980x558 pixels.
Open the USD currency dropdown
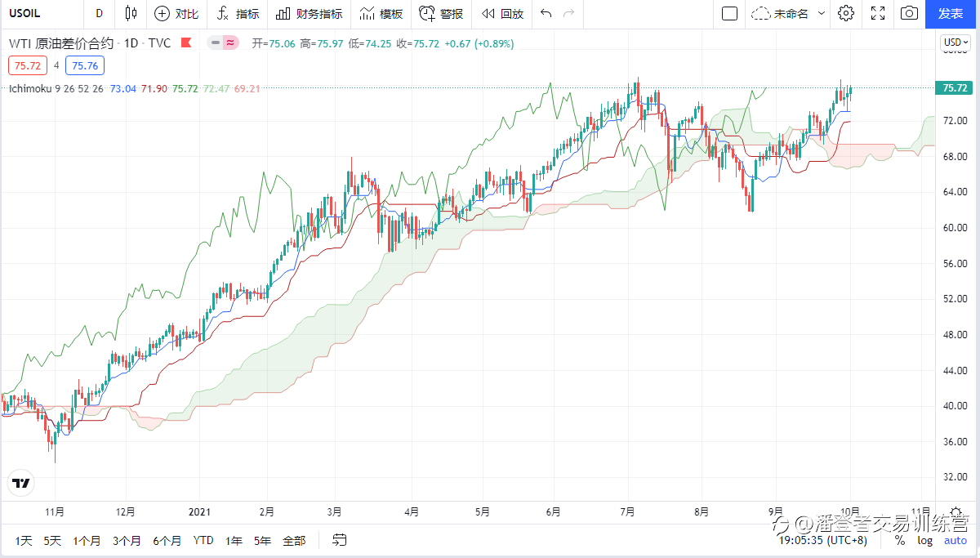click(954, 42)
